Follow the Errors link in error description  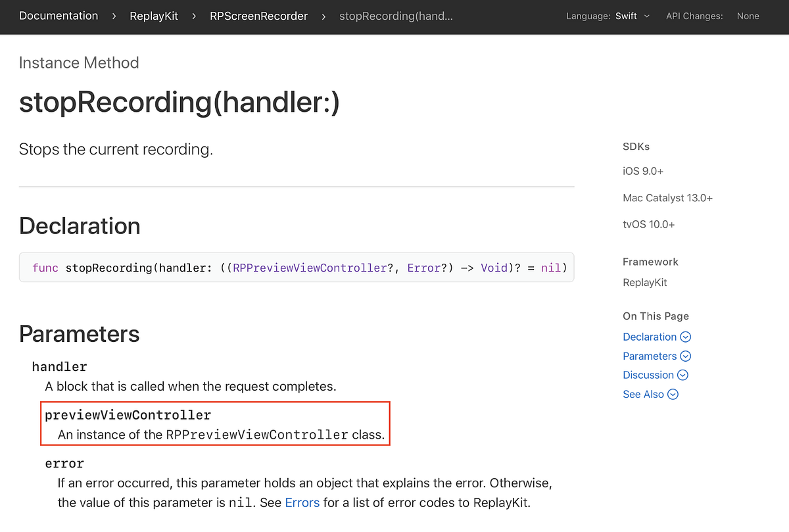(302, 503)
